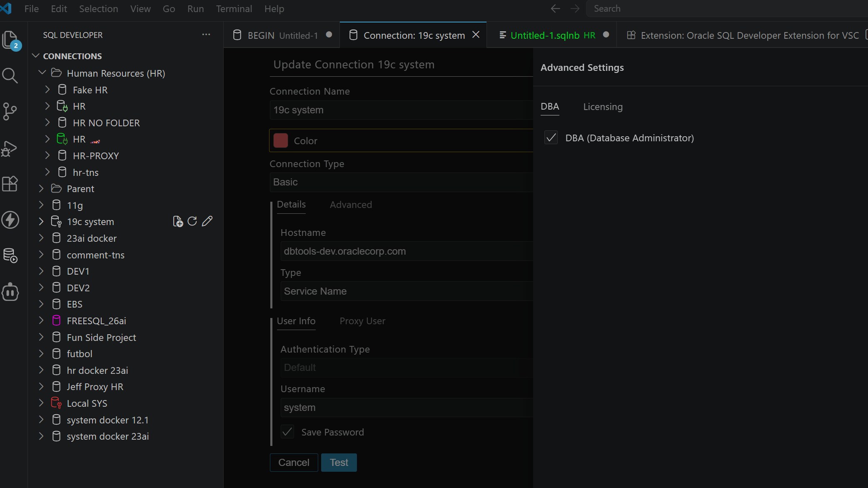Open the SQL Developer database icon

[x=10, y=256]
